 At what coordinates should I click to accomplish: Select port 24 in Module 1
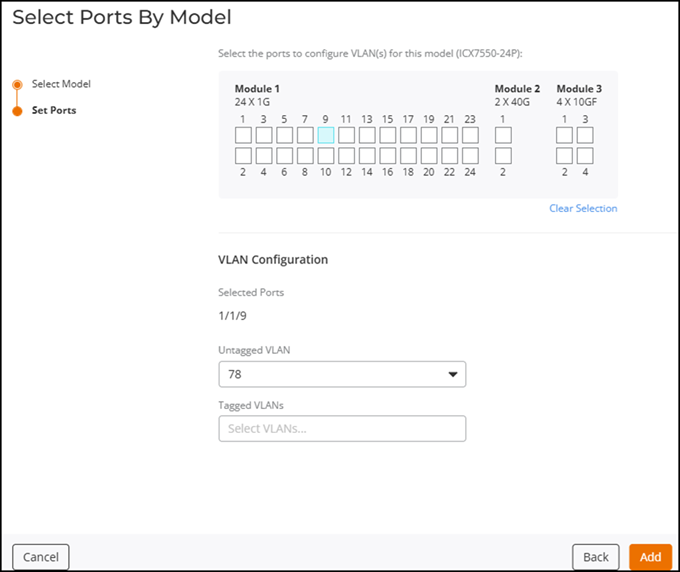(x=469, y=156)
